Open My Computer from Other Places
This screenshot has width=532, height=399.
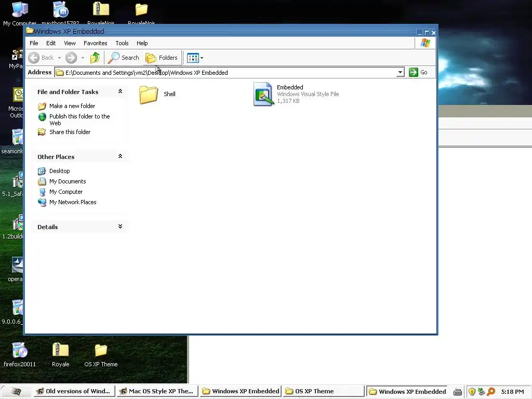pyautogui.click(x=66, y=192)
